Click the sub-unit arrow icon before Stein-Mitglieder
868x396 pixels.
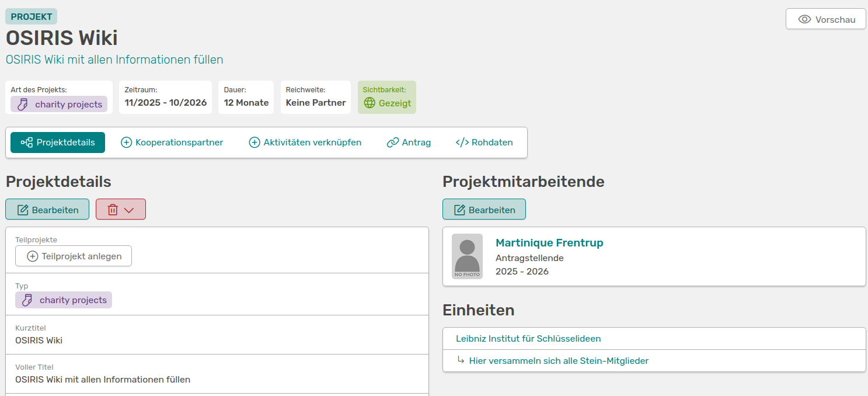(461, 360)
